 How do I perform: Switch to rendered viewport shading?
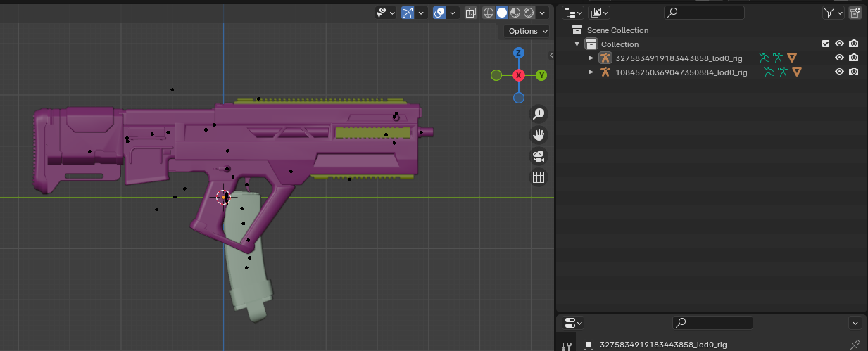pos(529,13)
